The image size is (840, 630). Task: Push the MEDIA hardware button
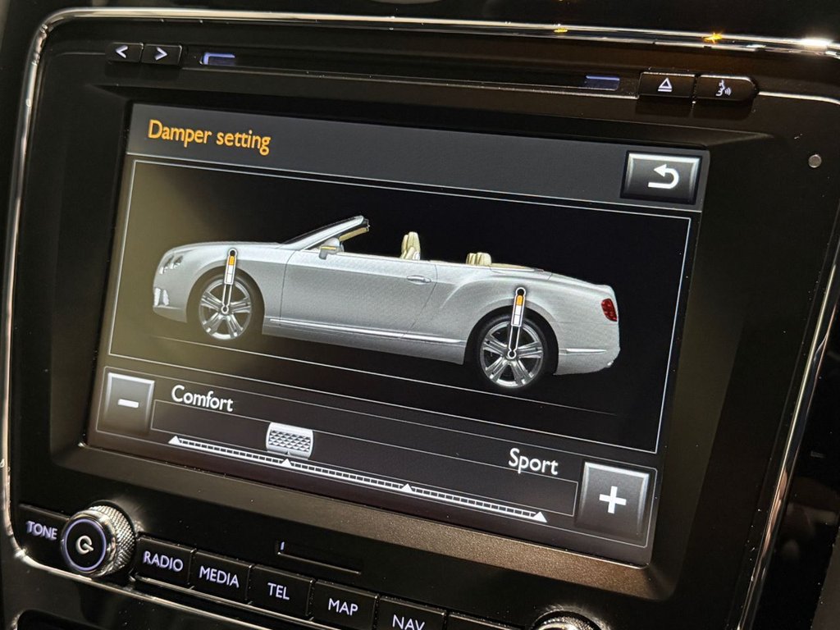click(x=218, y=576)
